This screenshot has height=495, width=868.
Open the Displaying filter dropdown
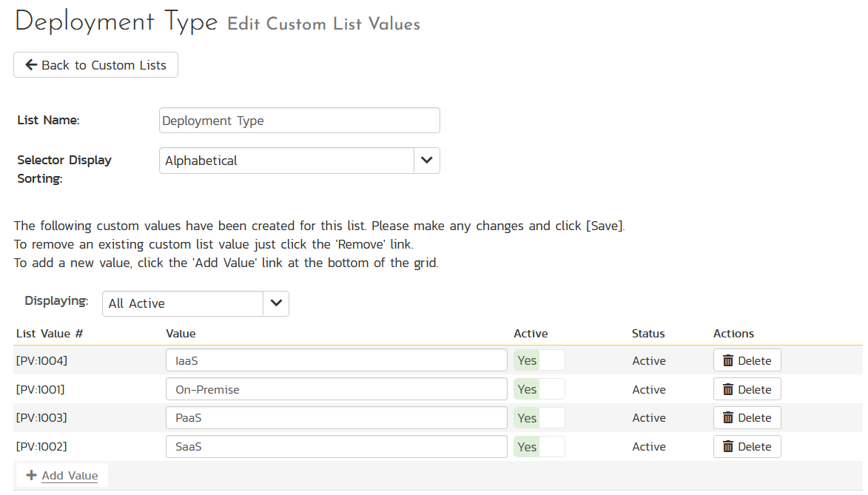coord(195,303)
